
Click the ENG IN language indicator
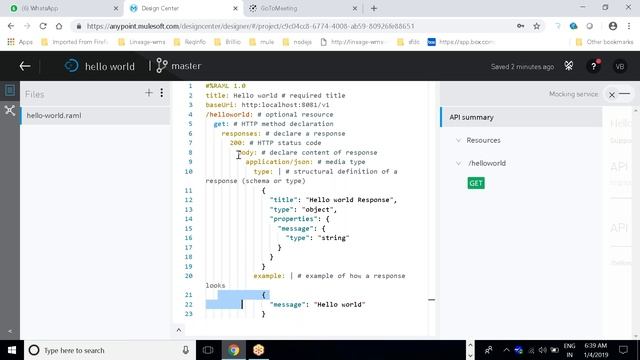pos(569,350)
